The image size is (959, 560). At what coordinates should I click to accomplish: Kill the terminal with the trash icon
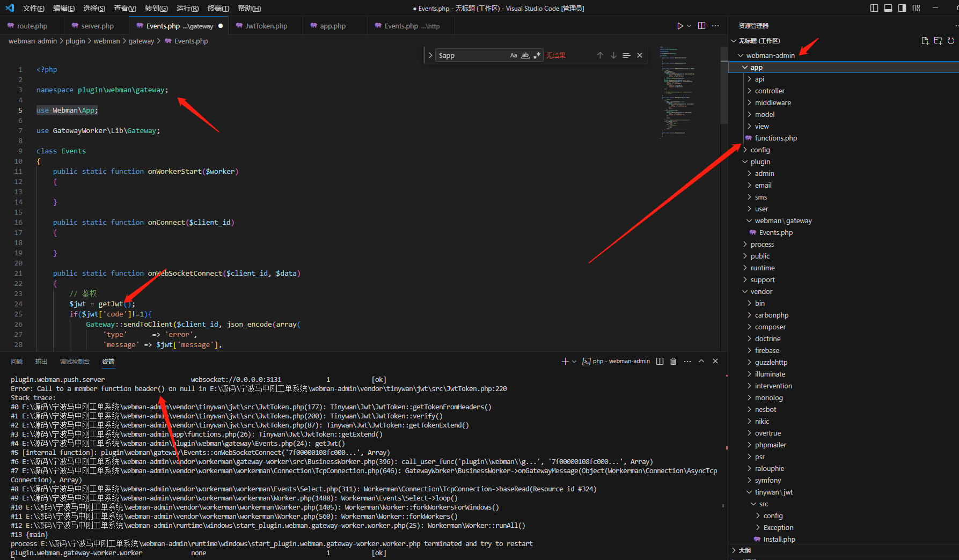click(673, 361)
